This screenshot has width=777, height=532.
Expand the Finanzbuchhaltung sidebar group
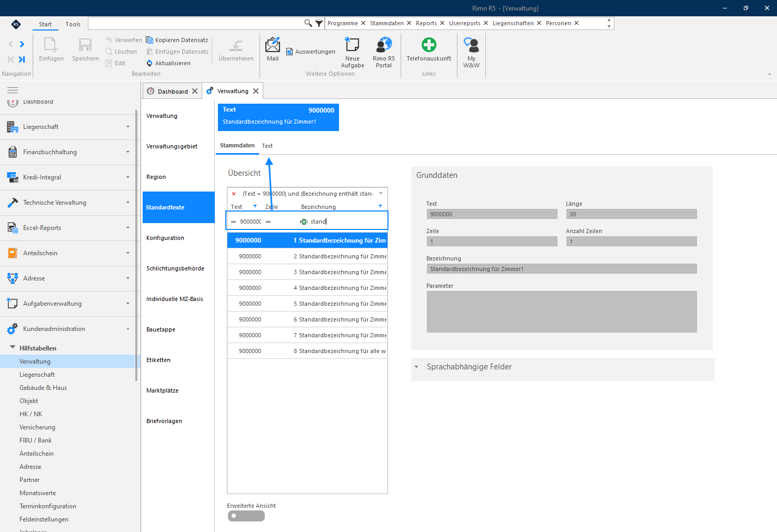[128, 152]
